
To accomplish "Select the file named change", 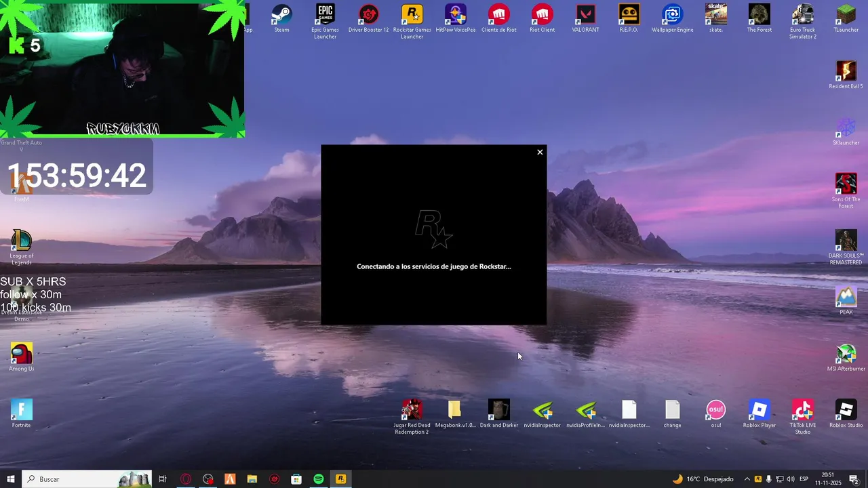I will coord(672,414).
